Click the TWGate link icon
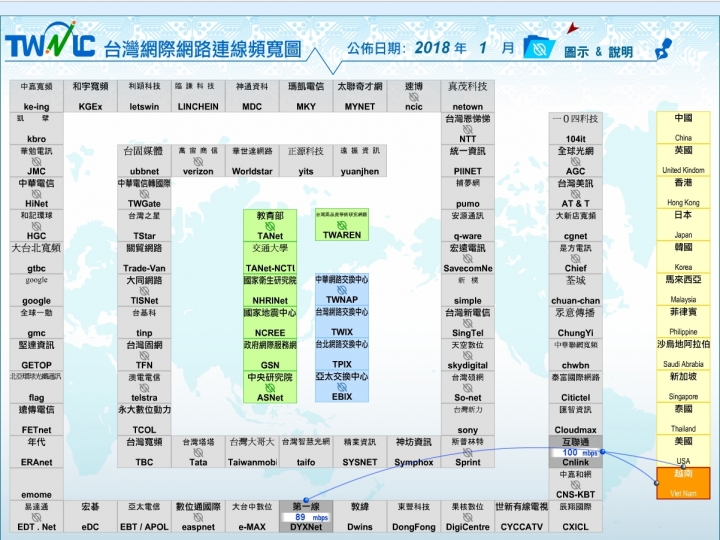720x540 pixels. click(x=144, y=194)
